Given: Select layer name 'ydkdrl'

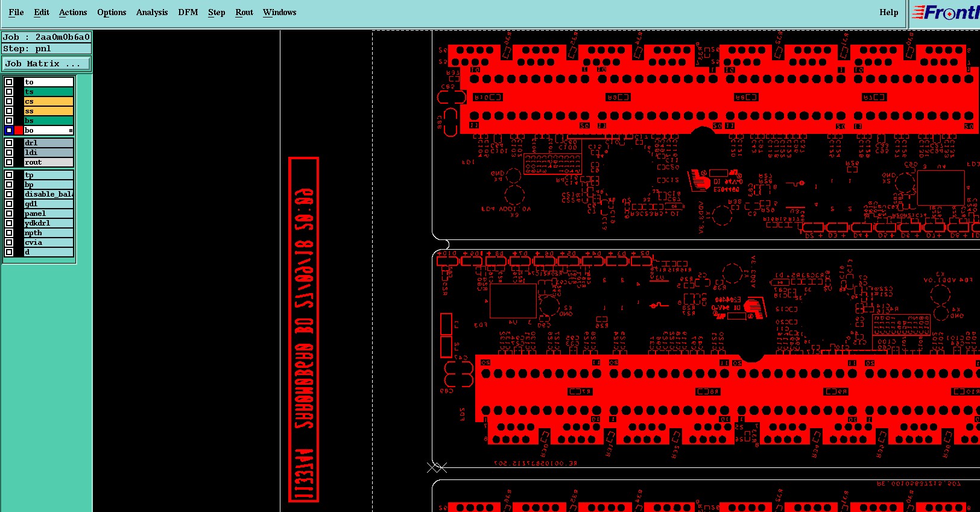Looking at the screenshot, I should [48, 223].
